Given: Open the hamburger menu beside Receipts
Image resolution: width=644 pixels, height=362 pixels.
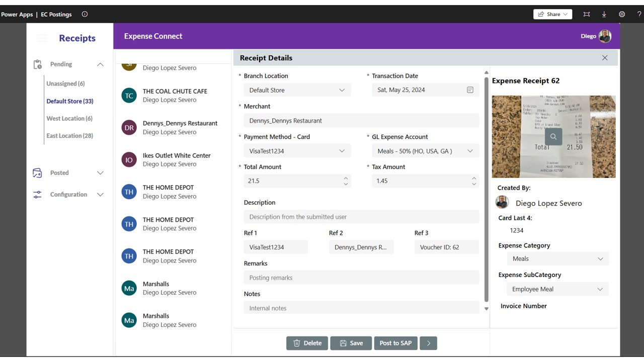Looking at the screenshot, I should click(42, 38).
